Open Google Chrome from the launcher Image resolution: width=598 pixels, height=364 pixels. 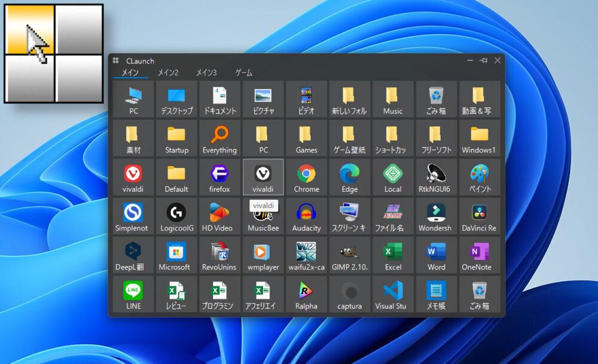point(306,178)
